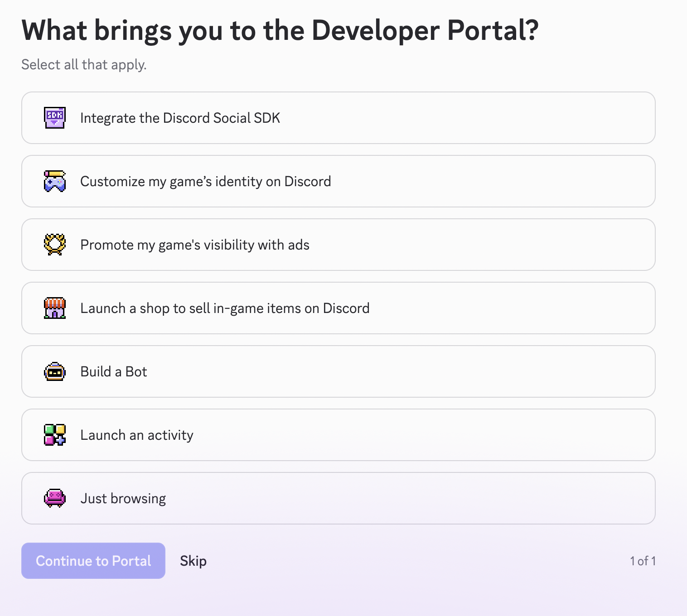Click the '1 of 1' page indicator

click(x=643, y=561)
